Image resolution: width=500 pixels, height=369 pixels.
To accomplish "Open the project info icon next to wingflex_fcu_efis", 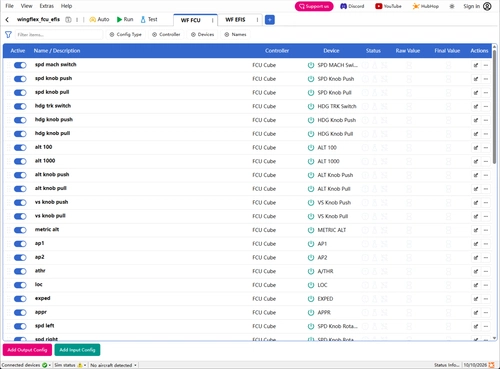I will click(68, 20).
